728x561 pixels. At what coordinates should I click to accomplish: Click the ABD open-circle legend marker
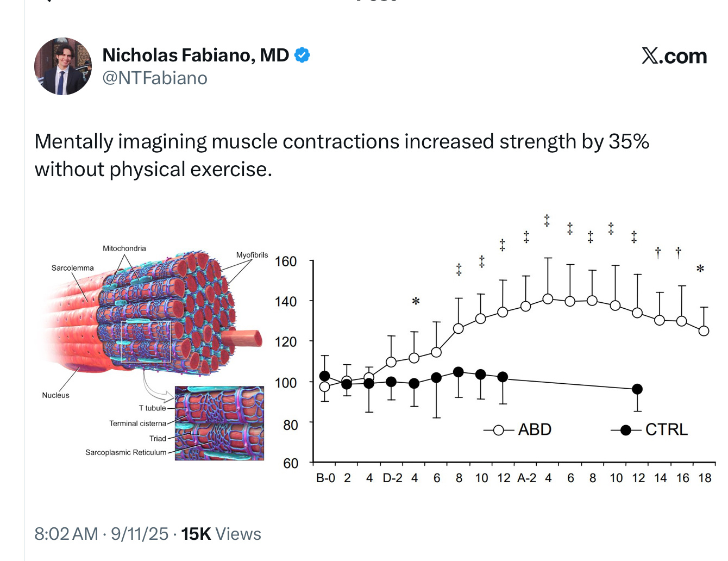[x=499, y=430]
